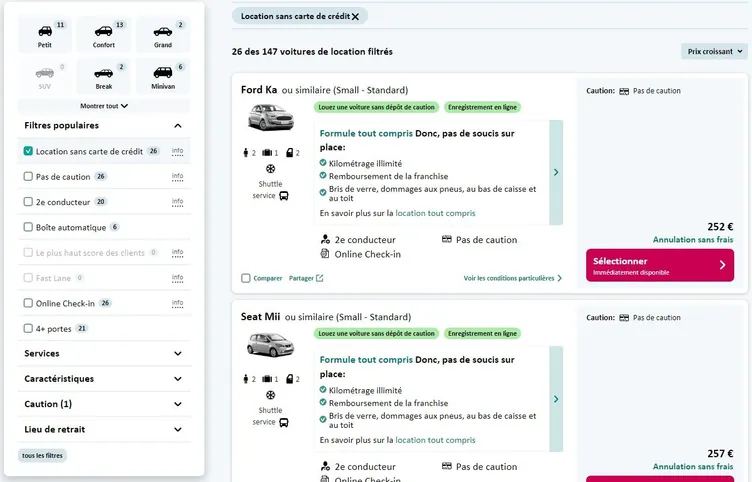Filter by Minivan car category icon
This screenshot has width=752, height=482.
[162, 73]
